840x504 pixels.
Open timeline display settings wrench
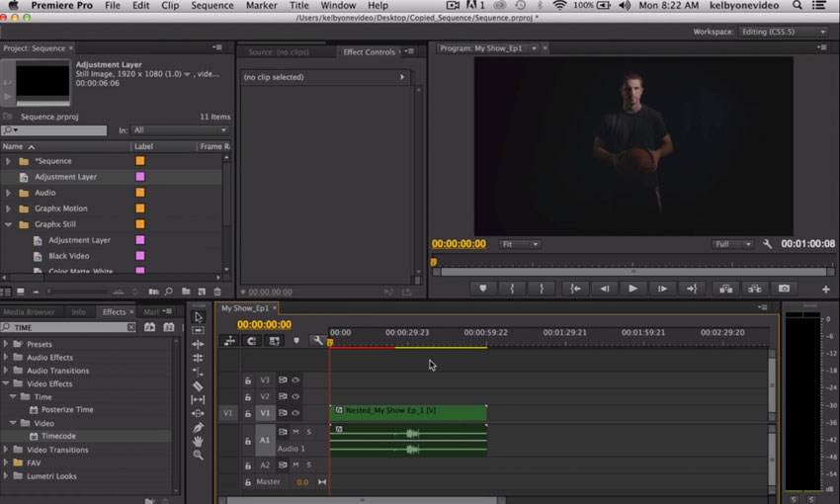(x=317, y=341)
